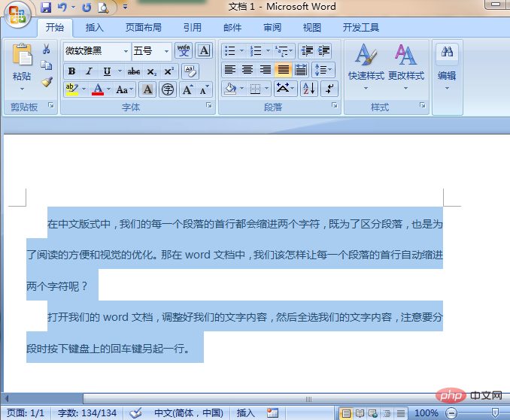Switch to the 插入 ribbon tab
Viewport: 510px width, 420px height.
95,28
